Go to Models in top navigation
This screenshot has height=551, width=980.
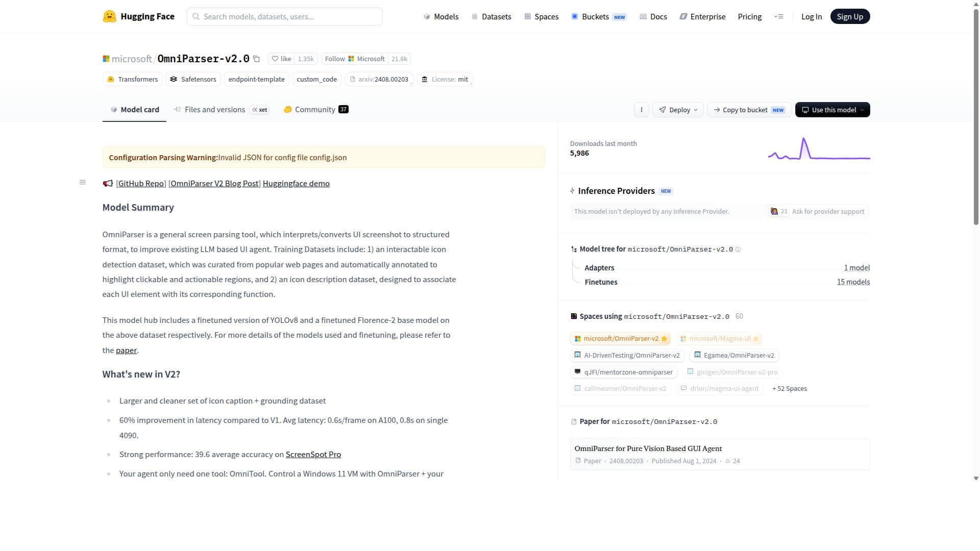[441, 16]
